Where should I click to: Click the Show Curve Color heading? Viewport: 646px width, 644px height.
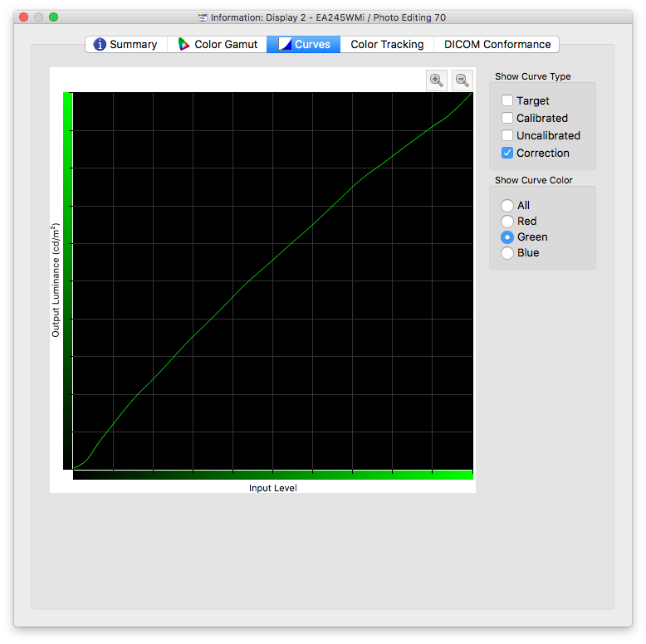click(x=534, y=180)
